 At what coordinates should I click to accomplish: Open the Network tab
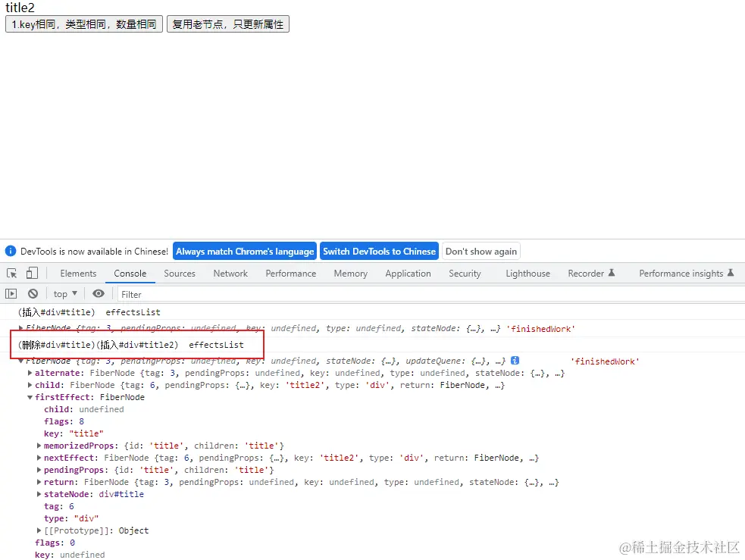230,274
